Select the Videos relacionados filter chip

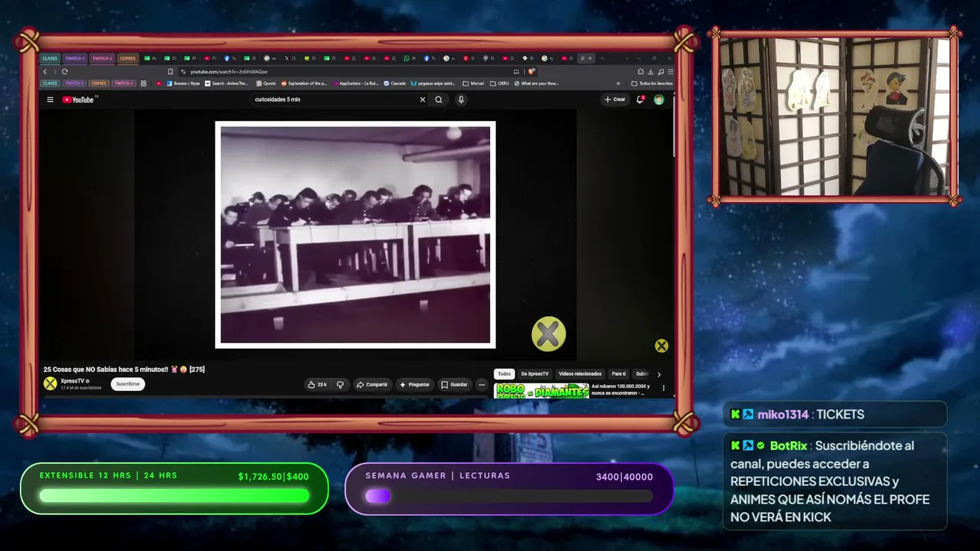580,374
